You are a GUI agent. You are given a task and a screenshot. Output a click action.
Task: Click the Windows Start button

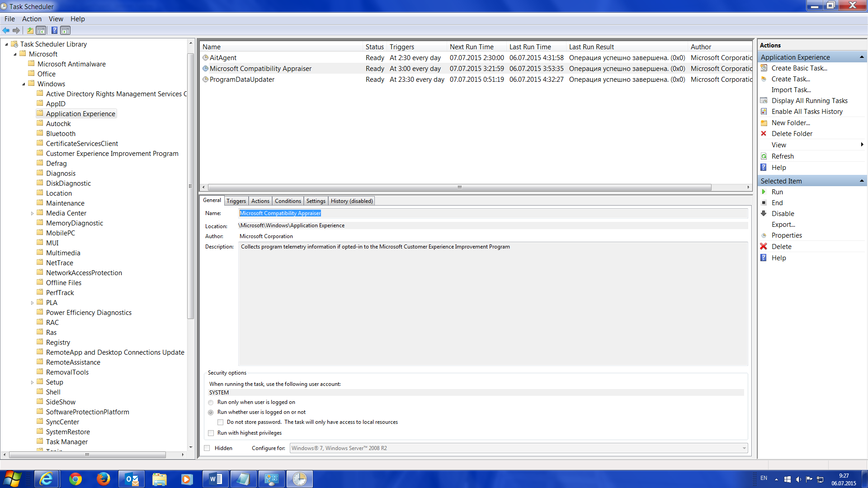coord(12,479)
